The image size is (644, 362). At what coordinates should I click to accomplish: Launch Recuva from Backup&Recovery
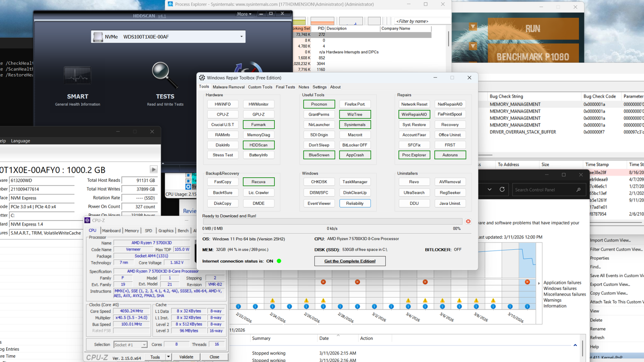pyautogui.click(x=258, y=181)
